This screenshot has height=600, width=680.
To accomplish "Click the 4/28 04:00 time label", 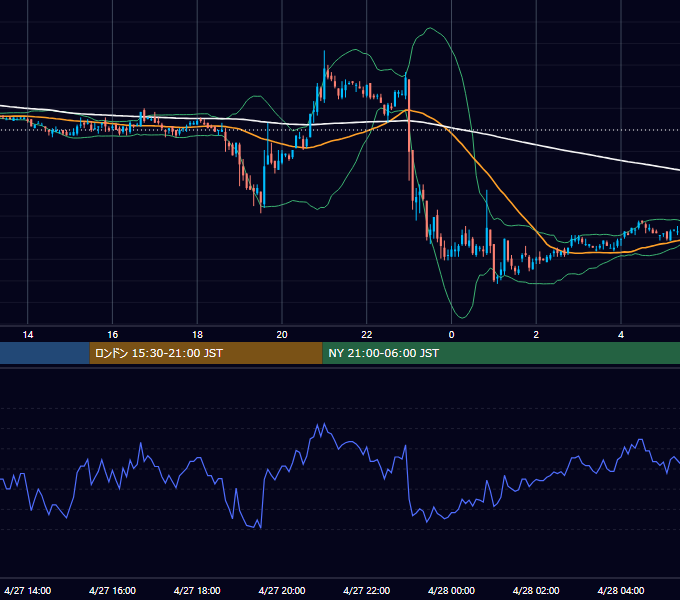I will (621, 591).
